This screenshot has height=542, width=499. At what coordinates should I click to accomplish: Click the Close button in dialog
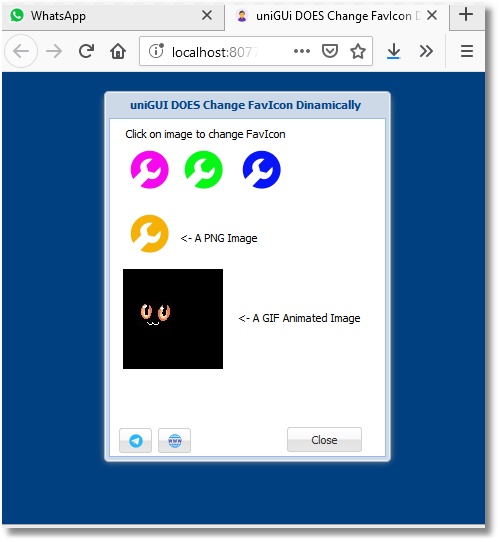coord(324,440)
